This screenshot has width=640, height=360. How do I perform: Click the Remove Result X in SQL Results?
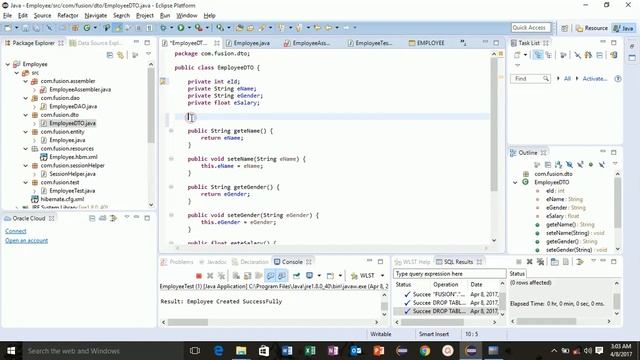tap(529, 262)
